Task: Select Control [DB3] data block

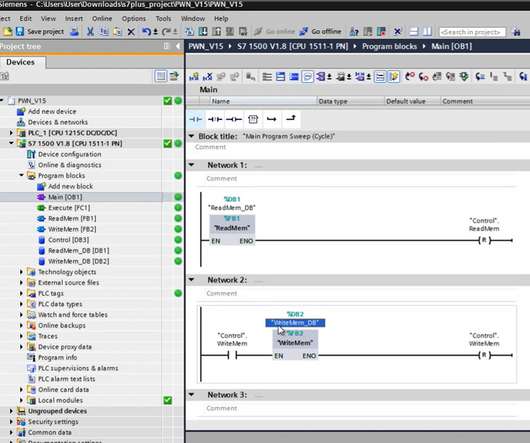Action: (x=69, y=240)
